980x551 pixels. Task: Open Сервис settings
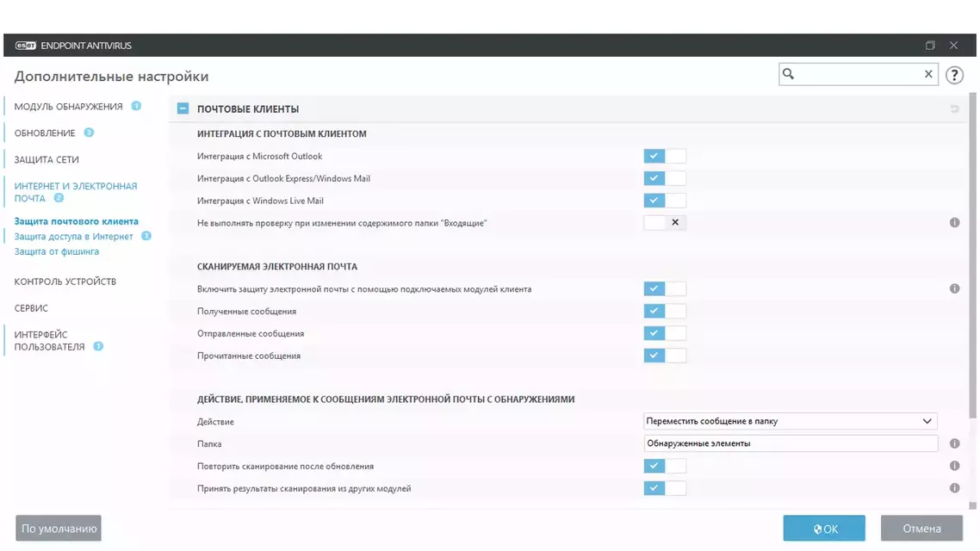point(31,308)
